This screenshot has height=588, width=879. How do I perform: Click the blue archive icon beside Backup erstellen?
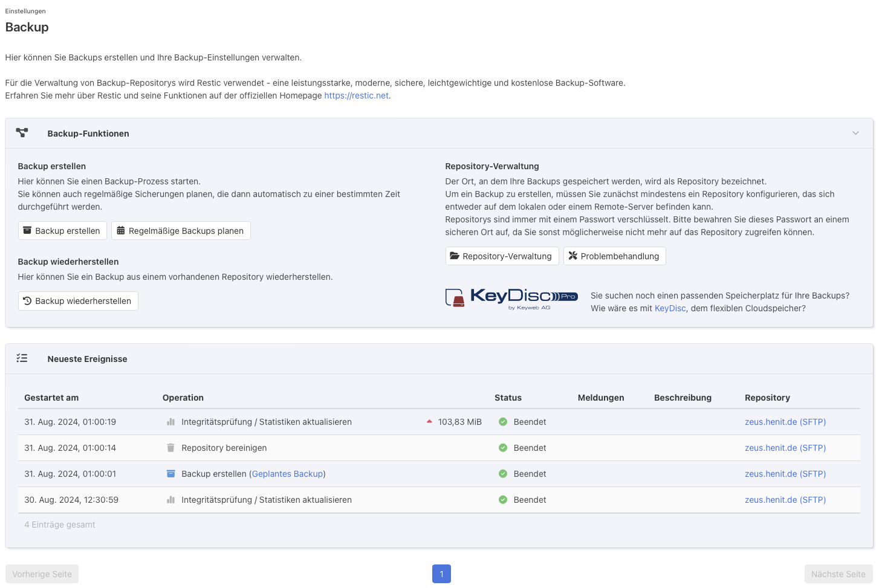[170, 474]
